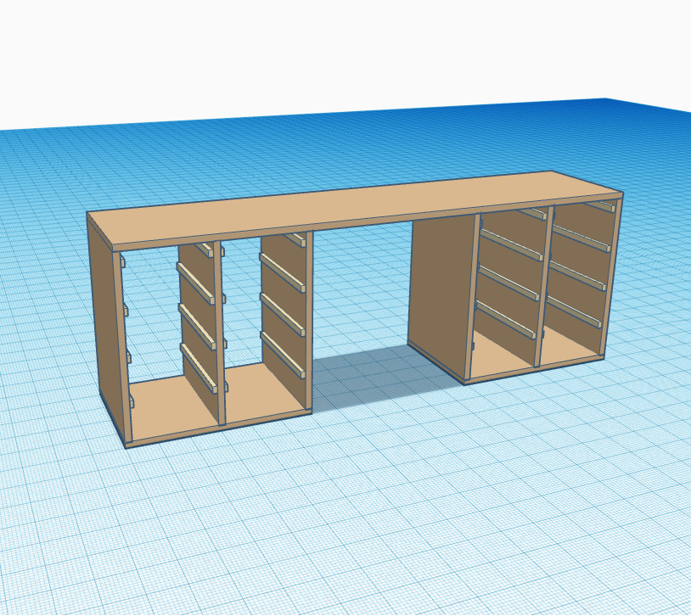Viewport: 691px width, 616px height.
Task: Click empty workplane grid in front of desk
Action: (340, 526)
